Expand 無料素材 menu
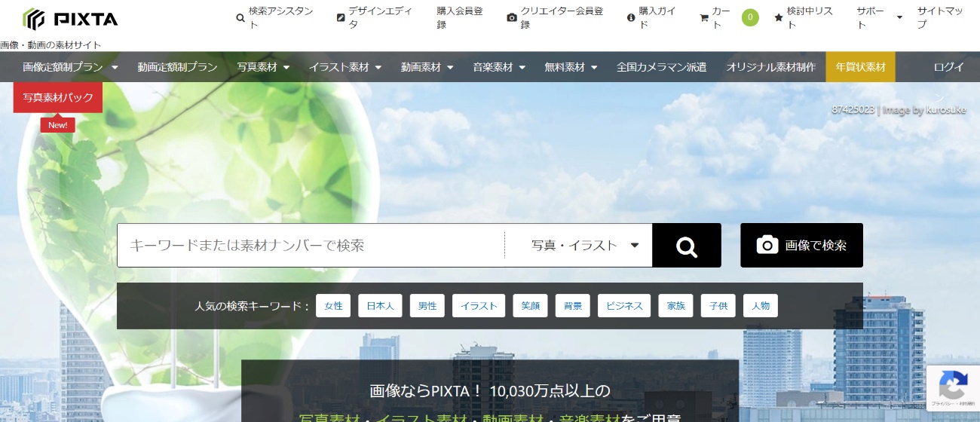The image size is (980, 422). (x=571, y=67)
